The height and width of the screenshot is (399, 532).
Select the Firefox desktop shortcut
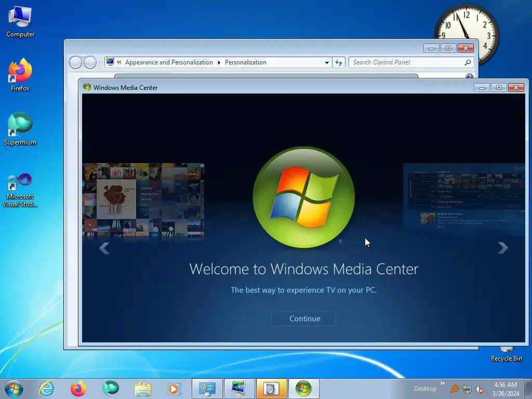coord(20,75)
